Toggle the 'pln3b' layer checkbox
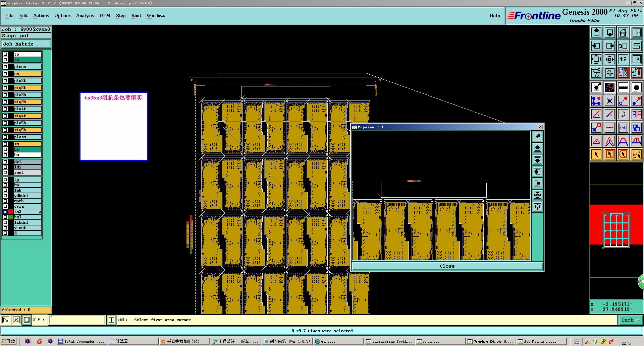Image resolution: width=644 pixels, height=346 pixels. click(5, 95)
